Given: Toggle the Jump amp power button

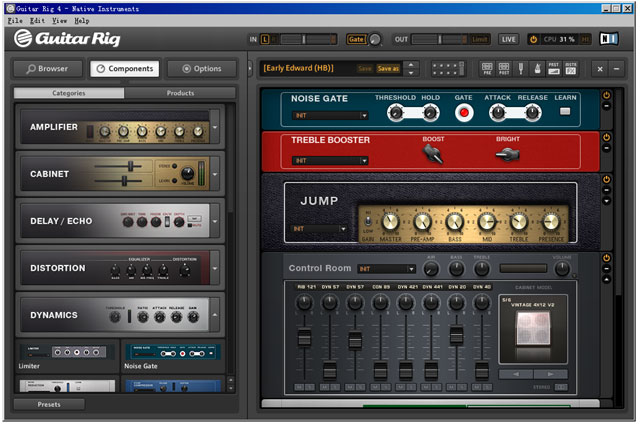Looking at the screenshot, I should (x=607, y=179).
